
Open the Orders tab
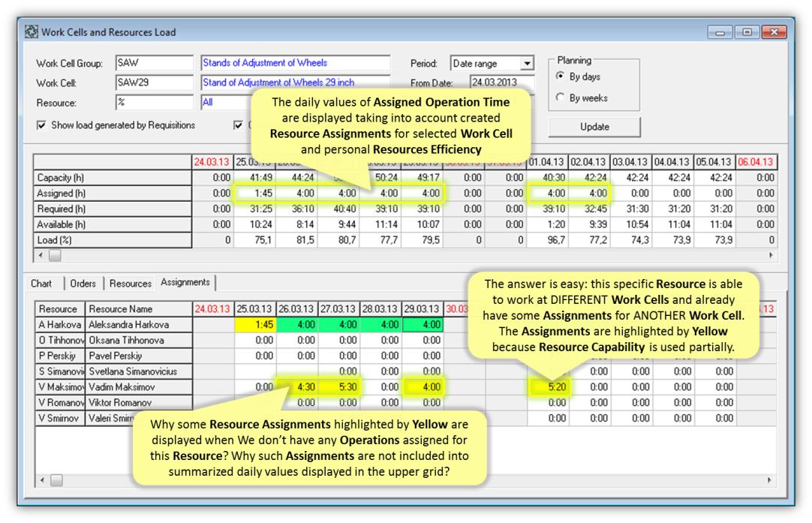(83, 283)
